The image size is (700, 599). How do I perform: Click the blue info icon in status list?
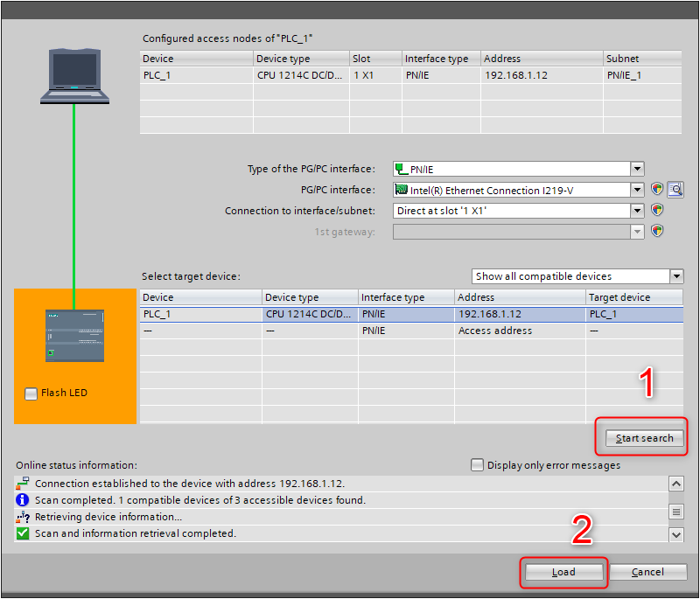click(x=24, y=500)
